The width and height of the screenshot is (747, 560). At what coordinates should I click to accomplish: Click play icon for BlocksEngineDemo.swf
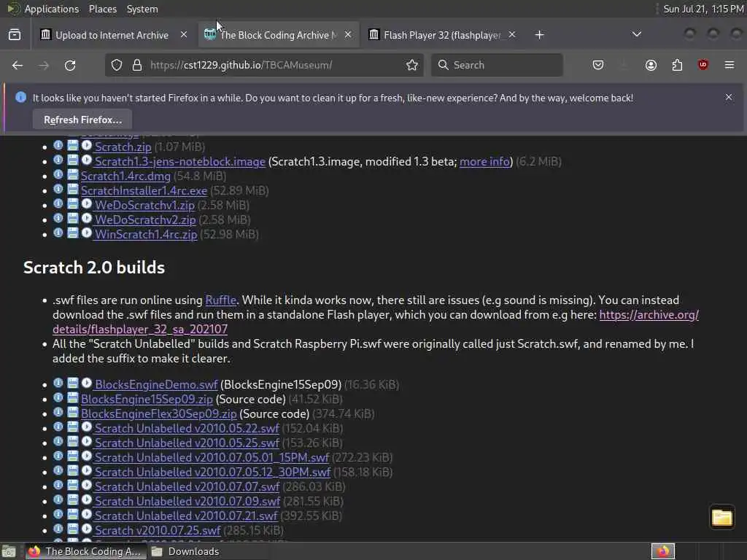pyautogui.click(x=87, y=383)
